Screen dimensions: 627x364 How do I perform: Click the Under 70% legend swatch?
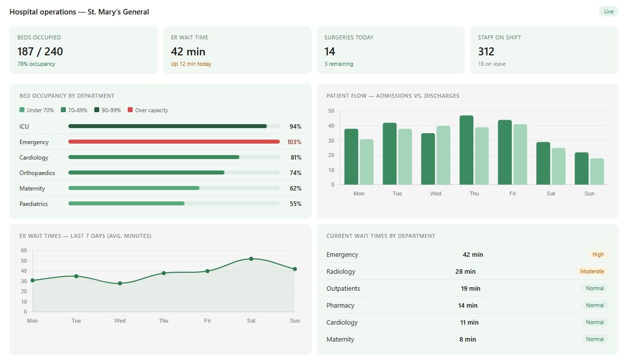click(22, 110)
